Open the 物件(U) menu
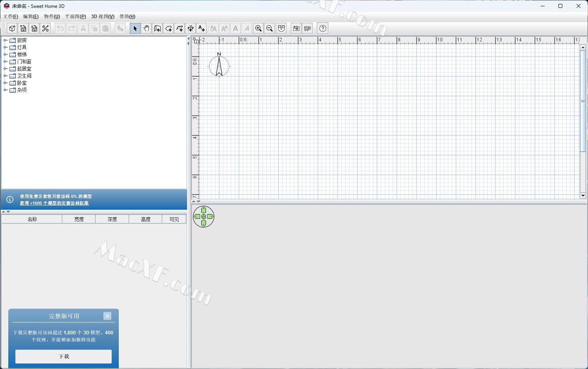Image resolution: width=588 pixels, height=369 pixels. point(52,17)
